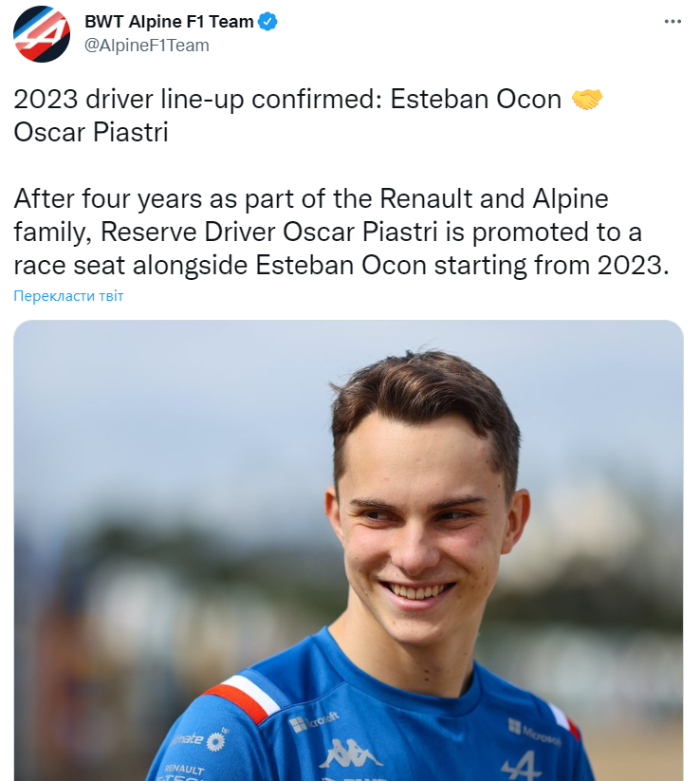Click the Alpine team profile avatar

41,35
